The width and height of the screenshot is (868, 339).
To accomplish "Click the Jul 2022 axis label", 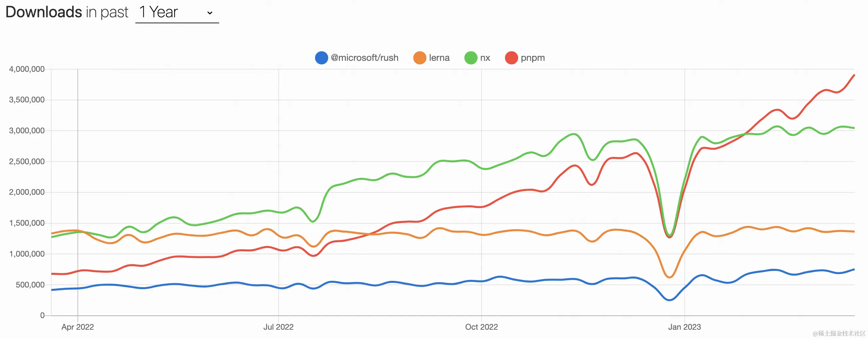I will [278, 327].
